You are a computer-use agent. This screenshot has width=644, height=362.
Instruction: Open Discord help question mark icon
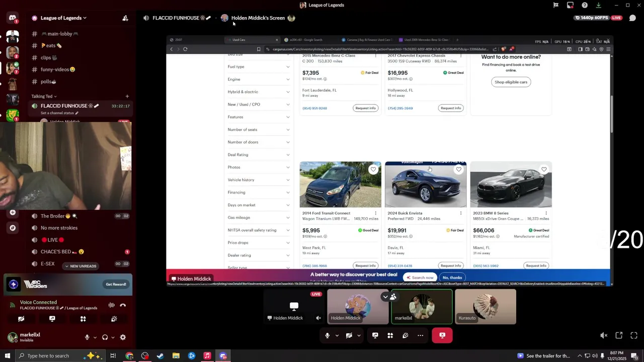click(x=585, y=5)
